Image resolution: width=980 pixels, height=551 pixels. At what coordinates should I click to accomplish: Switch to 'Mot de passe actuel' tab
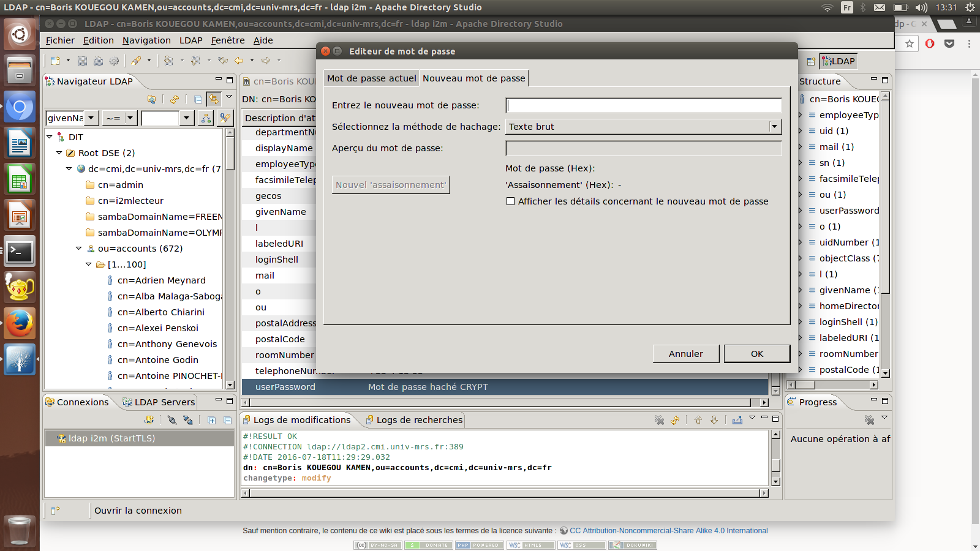click(371, 78)
